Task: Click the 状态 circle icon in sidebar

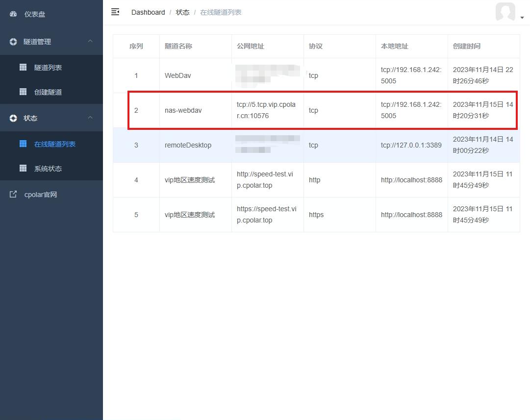Action: [13, 118]
